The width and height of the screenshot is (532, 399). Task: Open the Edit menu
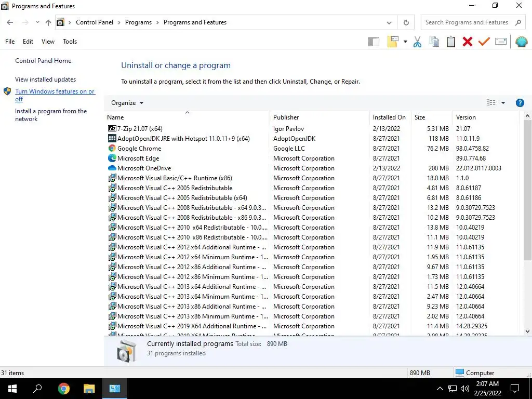point(28,42)
